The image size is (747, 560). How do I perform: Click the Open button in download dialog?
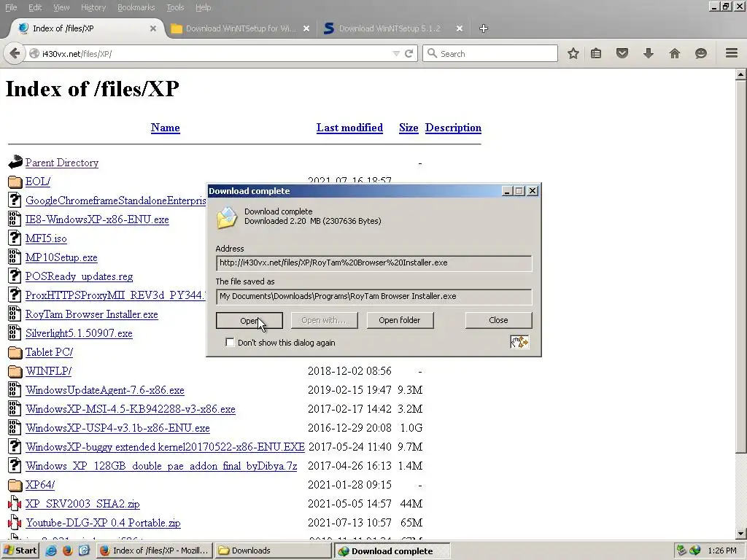(x=249, y=321)
